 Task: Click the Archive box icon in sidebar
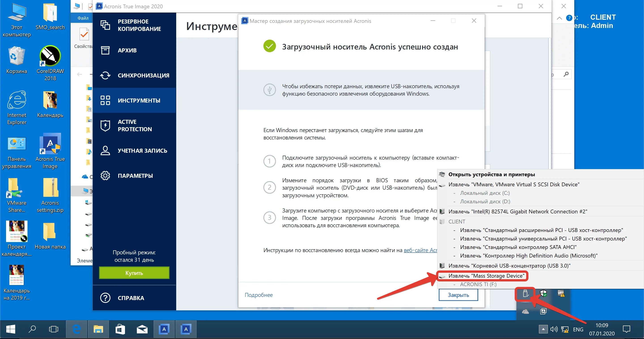tap(105, 50)
